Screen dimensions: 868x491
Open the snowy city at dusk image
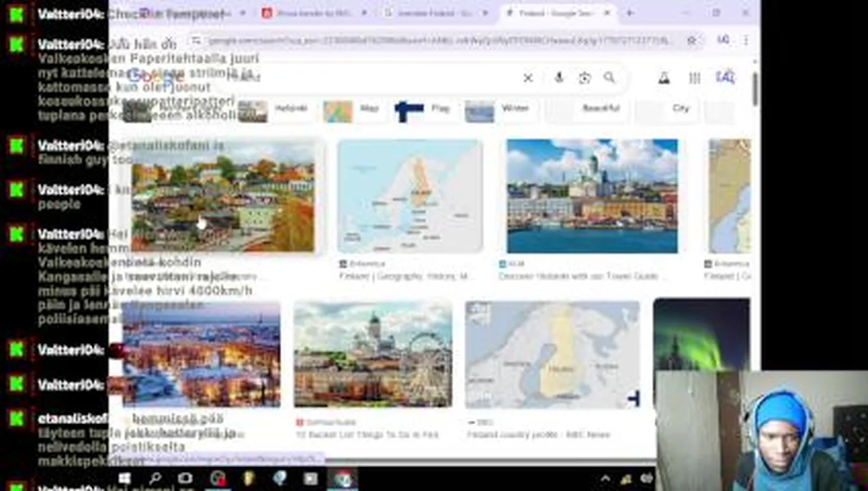pos(201,354)
